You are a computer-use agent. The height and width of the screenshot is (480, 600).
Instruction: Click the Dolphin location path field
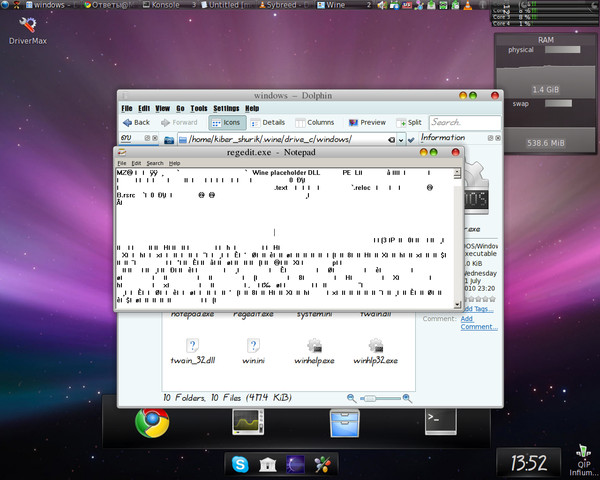coord(283,139)
